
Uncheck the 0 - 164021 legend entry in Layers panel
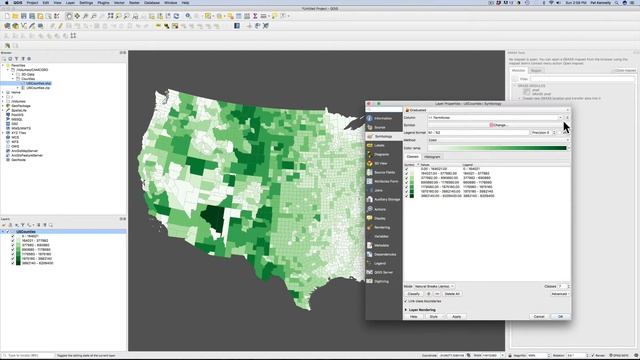(x=13, y=236)
